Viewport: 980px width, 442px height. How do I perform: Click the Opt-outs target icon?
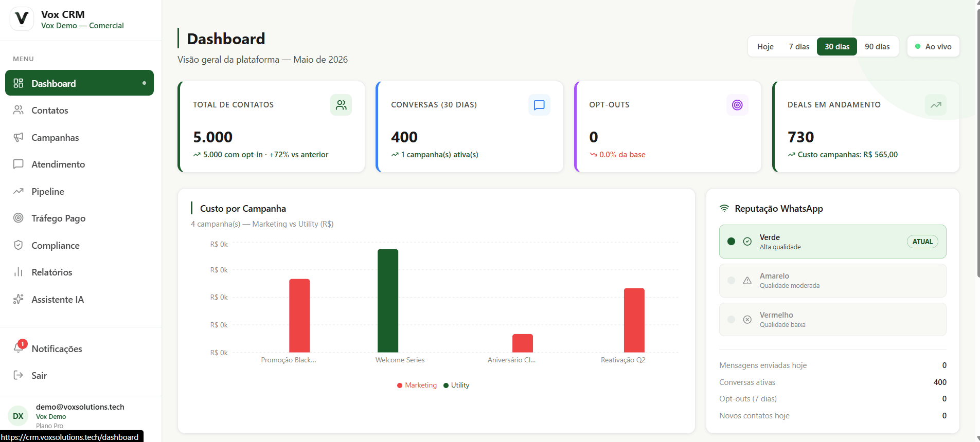[737, 105]
